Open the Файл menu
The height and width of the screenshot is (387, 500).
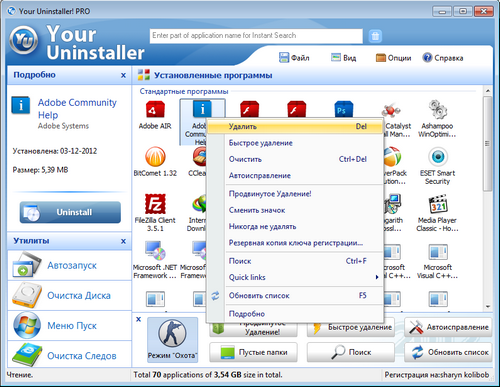pos(294,58)
